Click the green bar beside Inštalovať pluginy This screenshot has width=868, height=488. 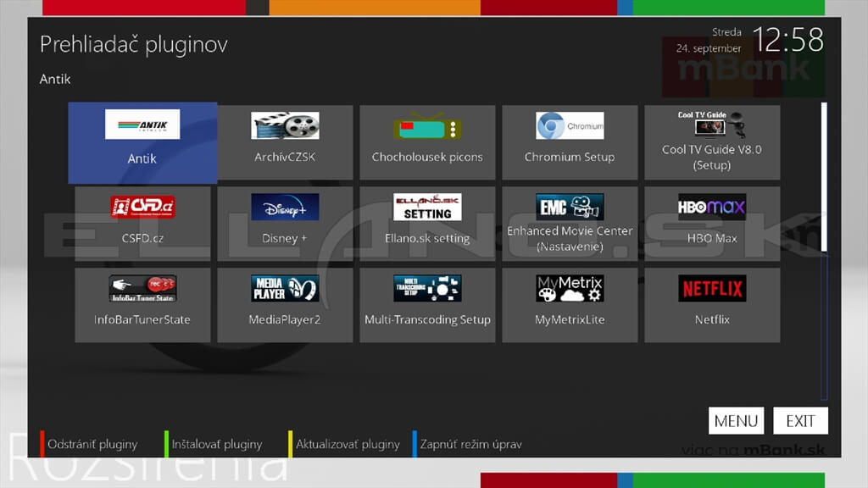[166, 444]
